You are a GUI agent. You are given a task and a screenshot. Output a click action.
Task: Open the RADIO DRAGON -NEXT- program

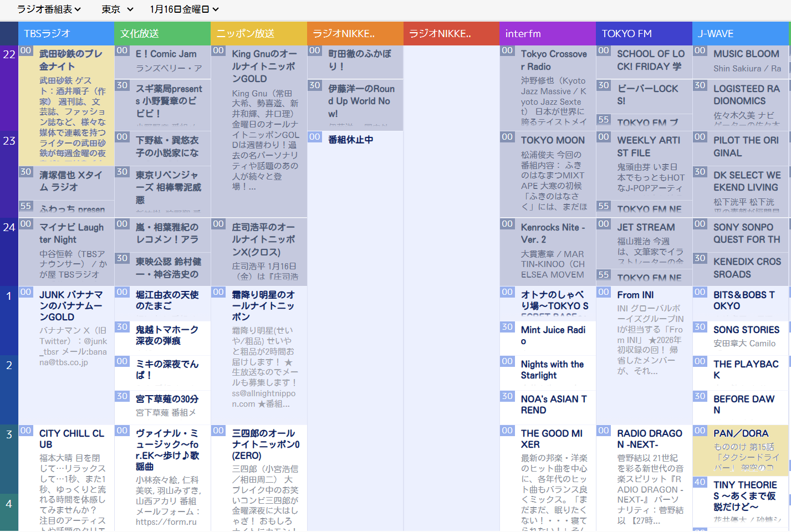(649, 439)
